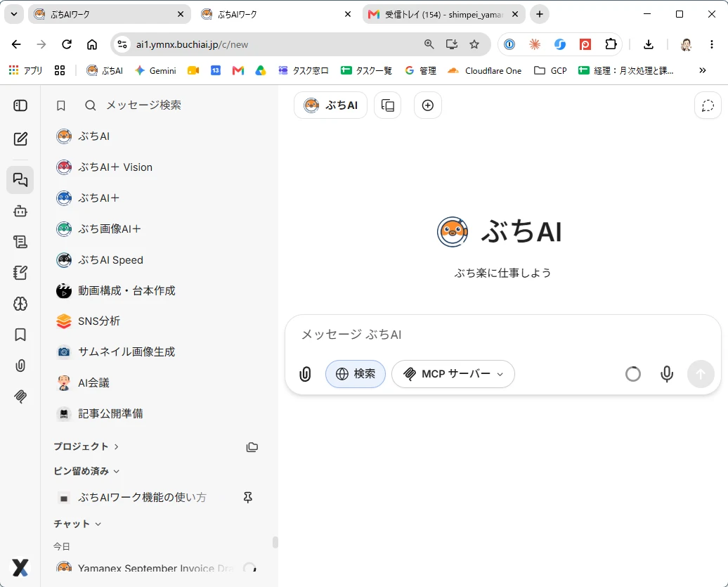
Task: Bookmark this page with the star icon
Action: (474, 44)
